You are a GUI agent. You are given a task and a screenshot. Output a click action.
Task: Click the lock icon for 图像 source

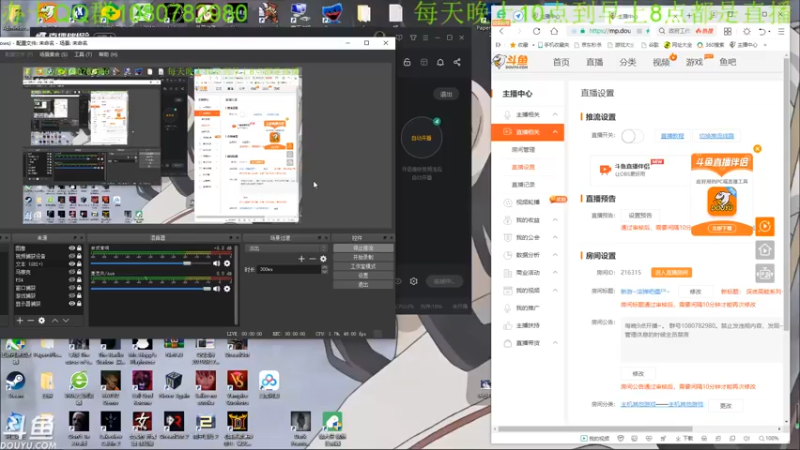(79, 248)
